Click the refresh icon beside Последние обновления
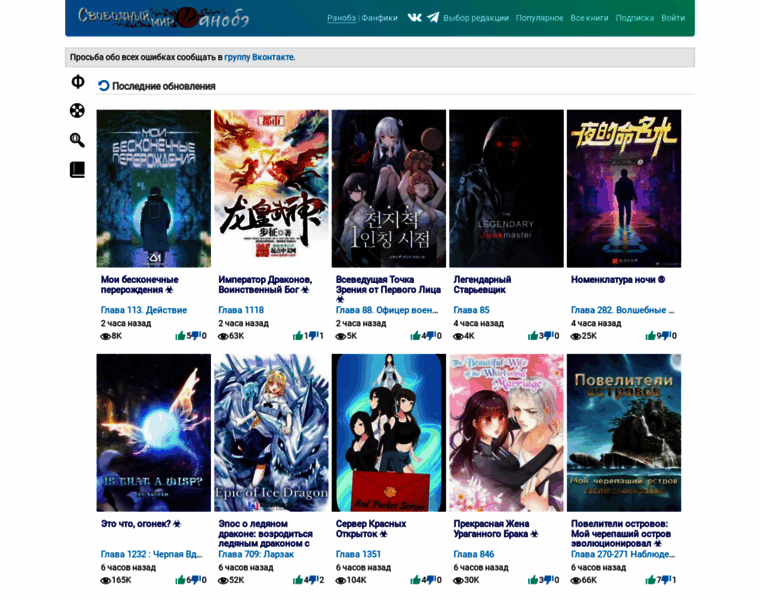760x600 pixels. pyautogui.click(x=104, y=86)
